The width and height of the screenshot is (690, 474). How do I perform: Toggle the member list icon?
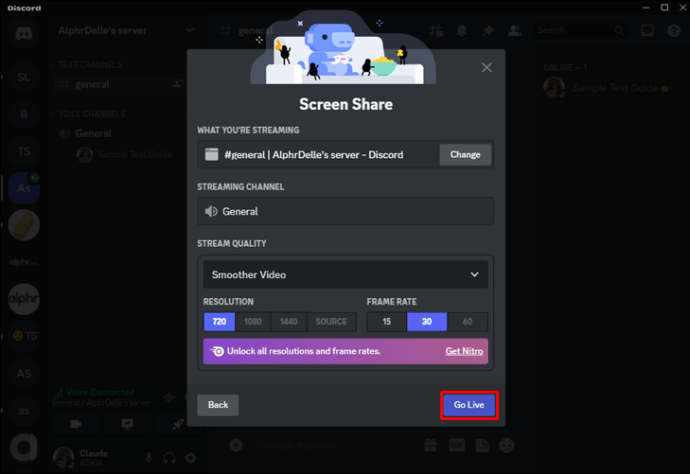(514, 30)
